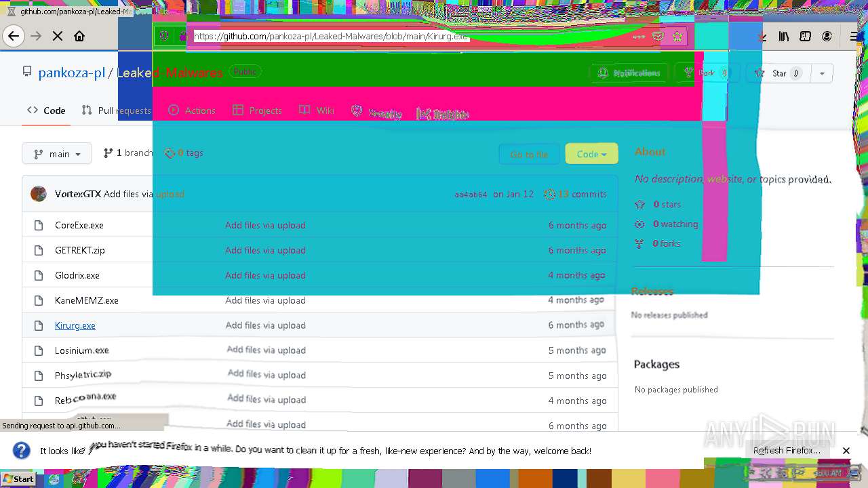The image size is (868, 488).
Task: Open the CoreExe.exe file
Action: (79, 225)
